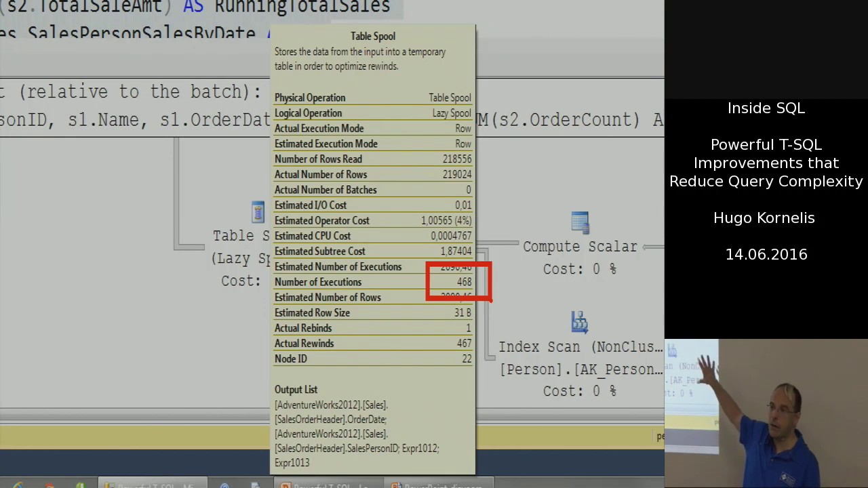Screen dimensions: 868x488
Task: Click the 'Compute Scalar' operator label
Action: click(x=580, y=247)
